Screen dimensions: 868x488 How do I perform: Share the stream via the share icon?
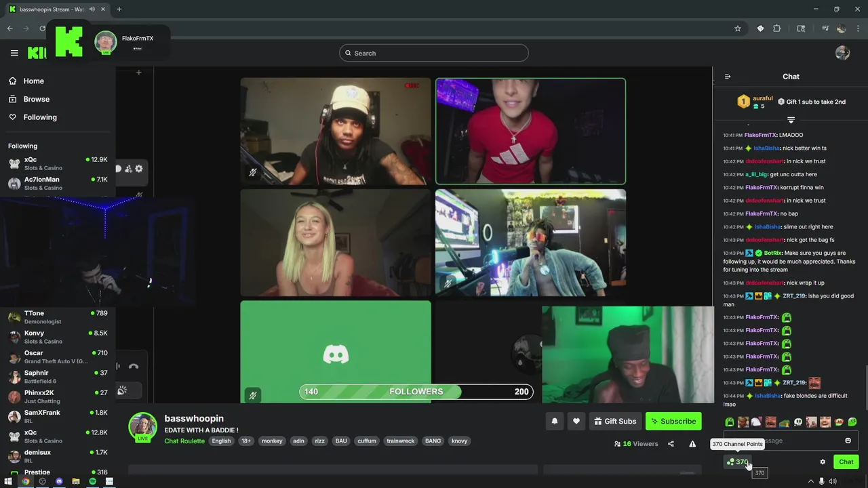[x=671, y=444]
